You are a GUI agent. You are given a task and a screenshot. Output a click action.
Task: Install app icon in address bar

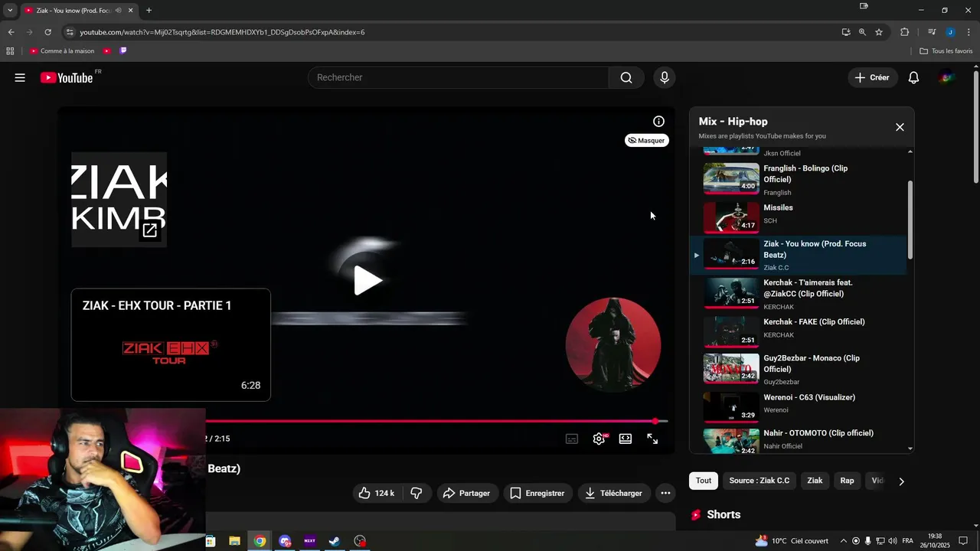click(845, 32)
